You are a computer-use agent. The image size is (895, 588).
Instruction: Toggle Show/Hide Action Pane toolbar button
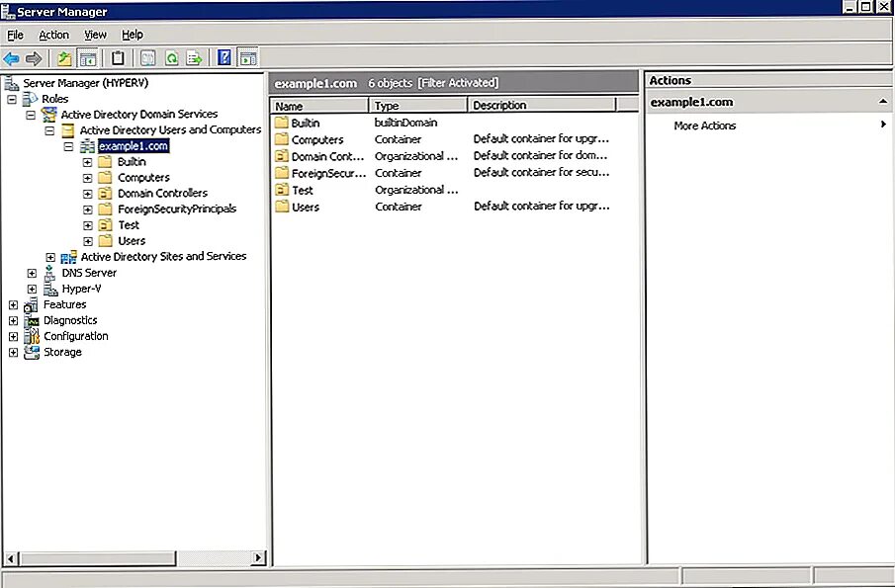(x=247, y=58)
